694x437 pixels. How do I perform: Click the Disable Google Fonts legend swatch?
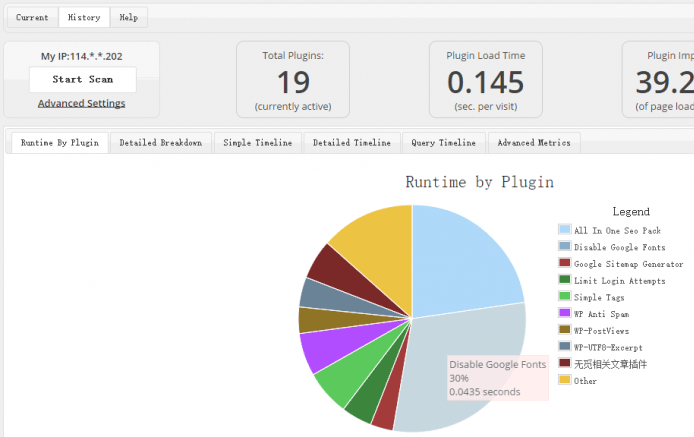pyautogui.click(x=564, y=246)
